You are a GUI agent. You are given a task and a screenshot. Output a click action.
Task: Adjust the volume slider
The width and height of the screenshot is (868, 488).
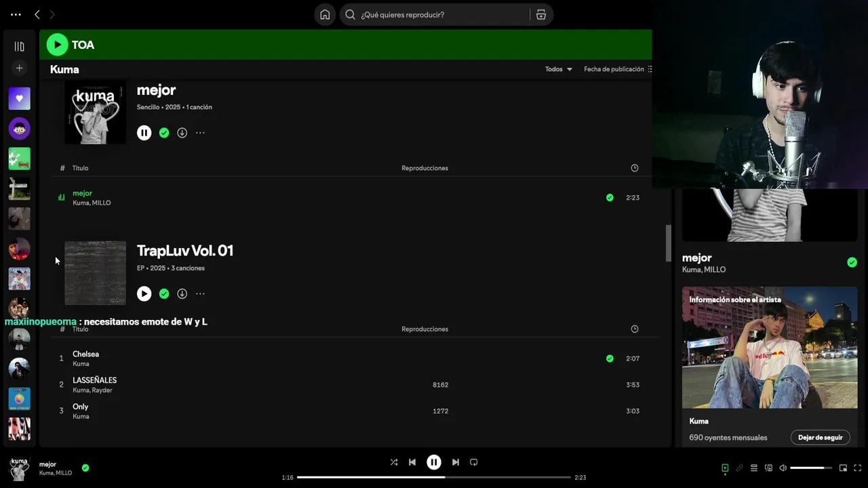811,468
